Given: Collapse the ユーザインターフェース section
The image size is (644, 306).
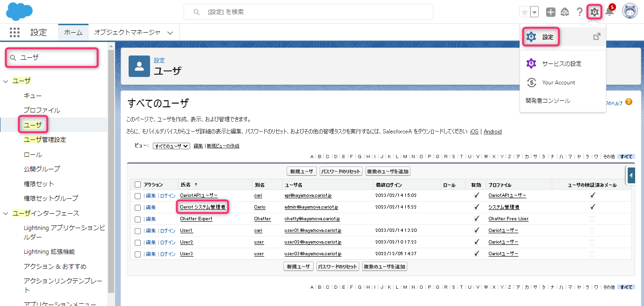Looking at the screenshot, I should (x=6, y=214).
